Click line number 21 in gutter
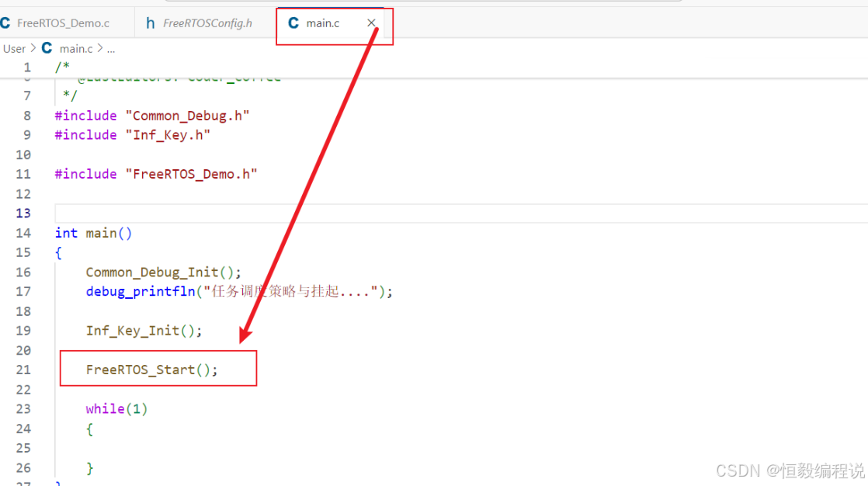The width and height of the screenshot is (868, 486). point(23,370)
